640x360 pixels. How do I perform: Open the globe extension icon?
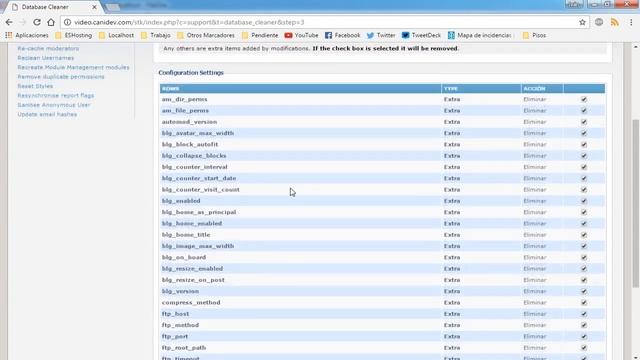[x=599, y=22]
